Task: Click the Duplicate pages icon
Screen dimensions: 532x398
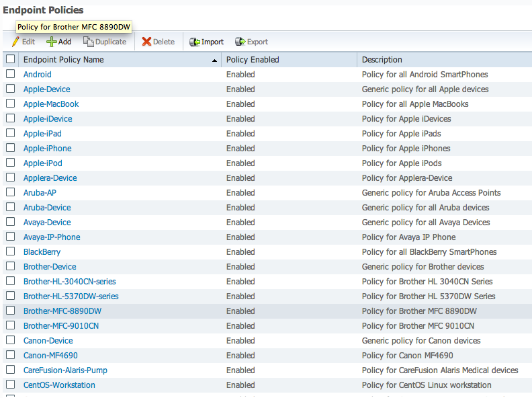Action: coord(88,42)
